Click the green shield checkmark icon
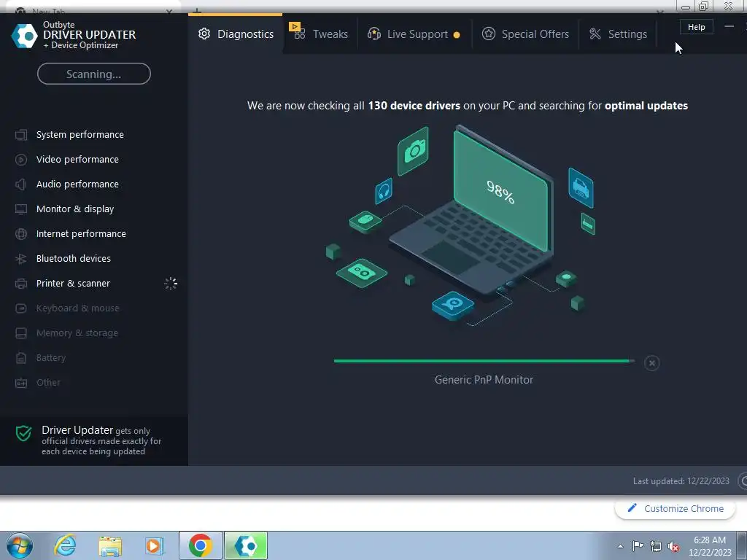 pos(23,433)
